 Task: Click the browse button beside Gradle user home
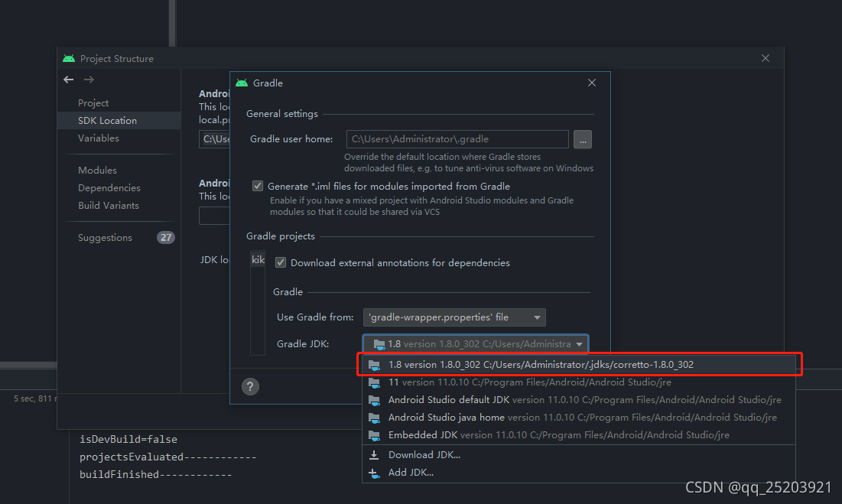[582, 139]
